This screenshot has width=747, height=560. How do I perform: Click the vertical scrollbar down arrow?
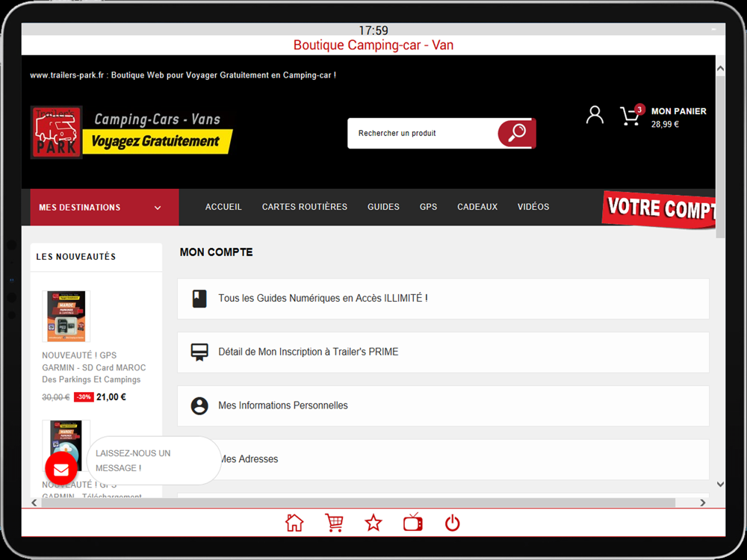[x=720, y=485]
